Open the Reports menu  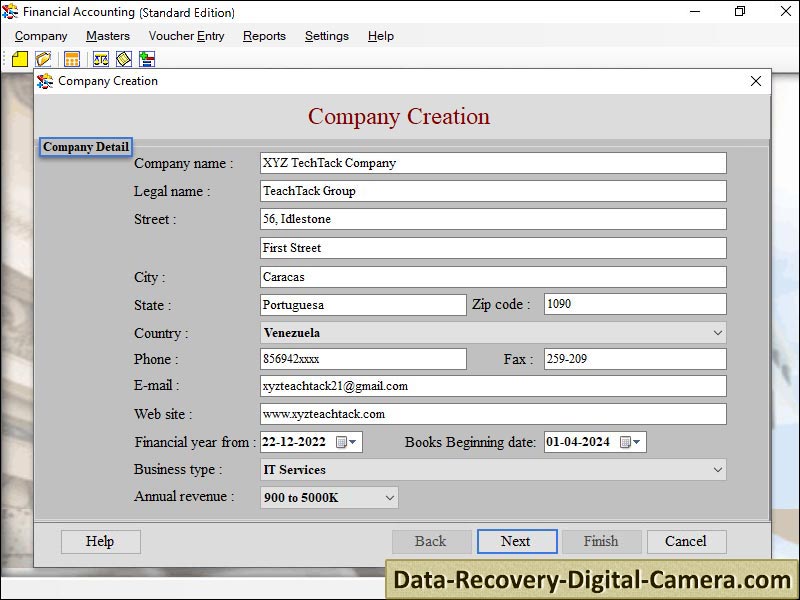point(264,36)
